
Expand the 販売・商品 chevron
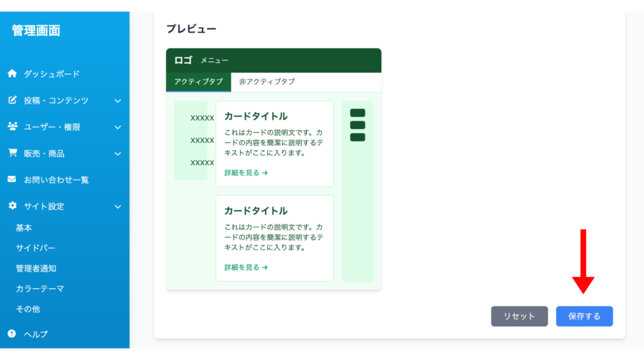coord(118,154)
